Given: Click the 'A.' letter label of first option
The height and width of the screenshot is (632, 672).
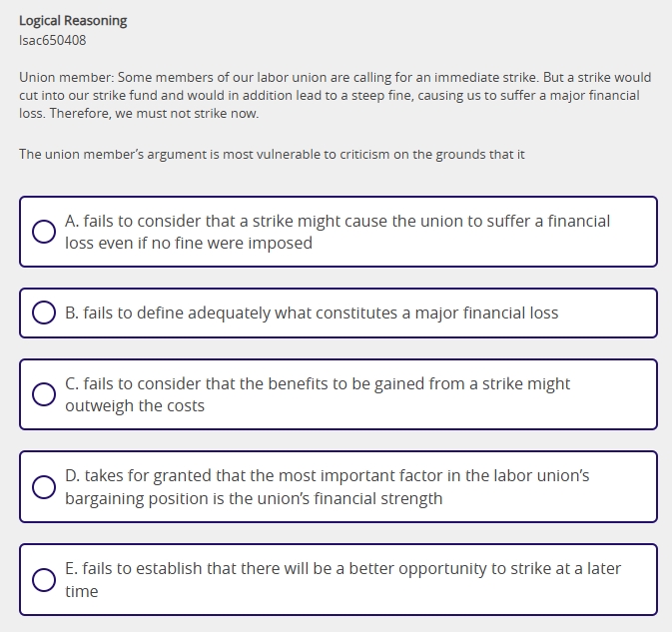Looking at the screenshot, I should (x=72, y=221).
